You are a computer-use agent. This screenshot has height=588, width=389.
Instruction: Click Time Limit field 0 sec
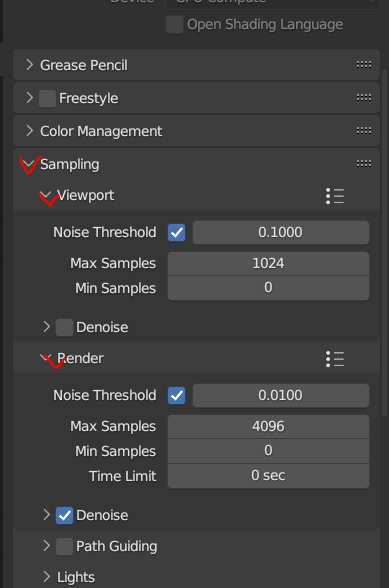coord(269,476)
